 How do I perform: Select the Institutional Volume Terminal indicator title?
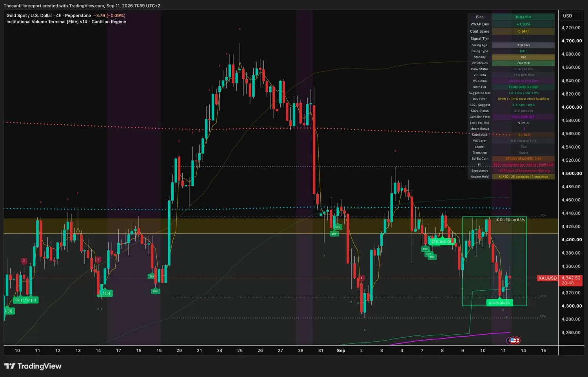pyautogui.click(x=66, y=22)
